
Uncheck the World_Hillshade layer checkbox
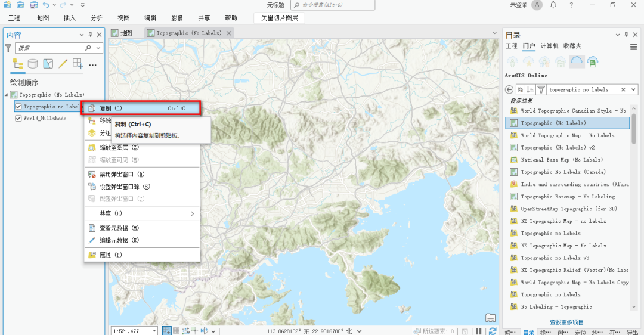18,119
